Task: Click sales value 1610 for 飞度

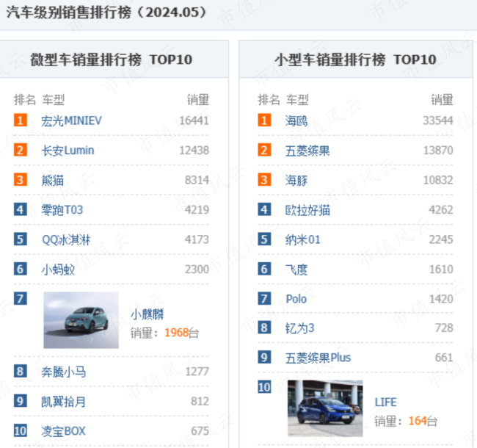Action: tap(441, 270)
